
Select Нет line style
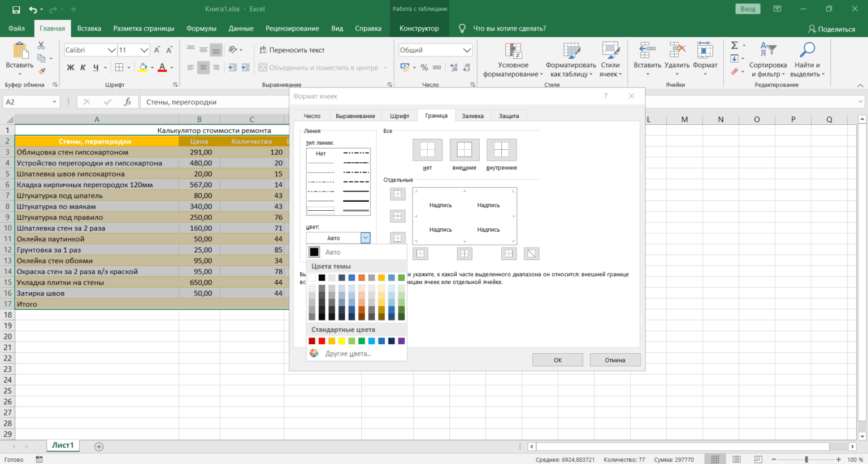tap(321, 154)
